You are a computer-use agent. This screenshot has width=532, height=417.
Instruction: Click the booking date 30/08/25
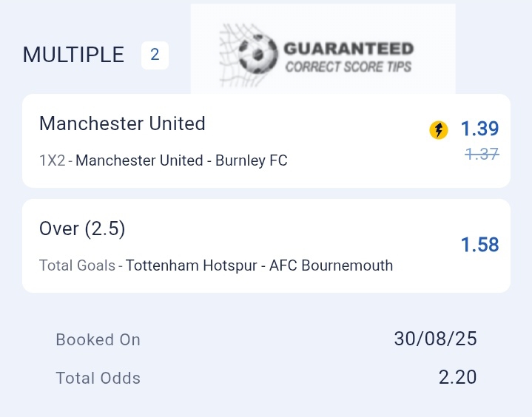point(435,339)
